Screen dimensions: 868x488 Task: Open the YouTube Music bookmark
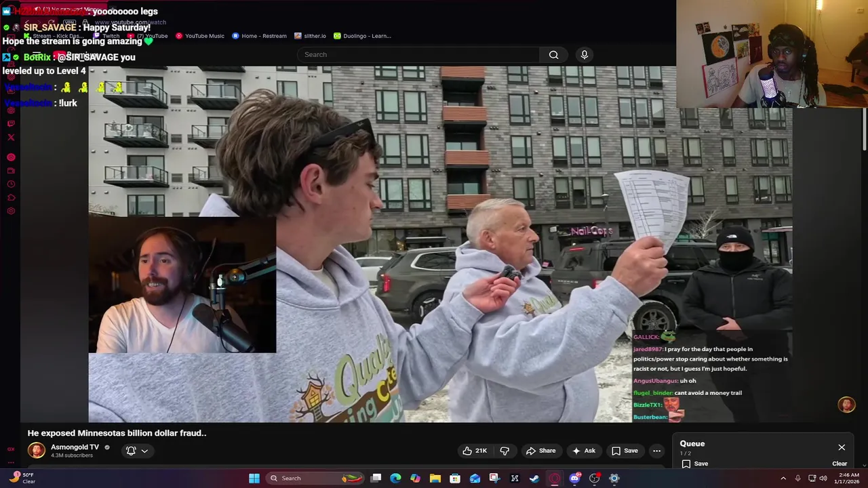coord(200,36)
